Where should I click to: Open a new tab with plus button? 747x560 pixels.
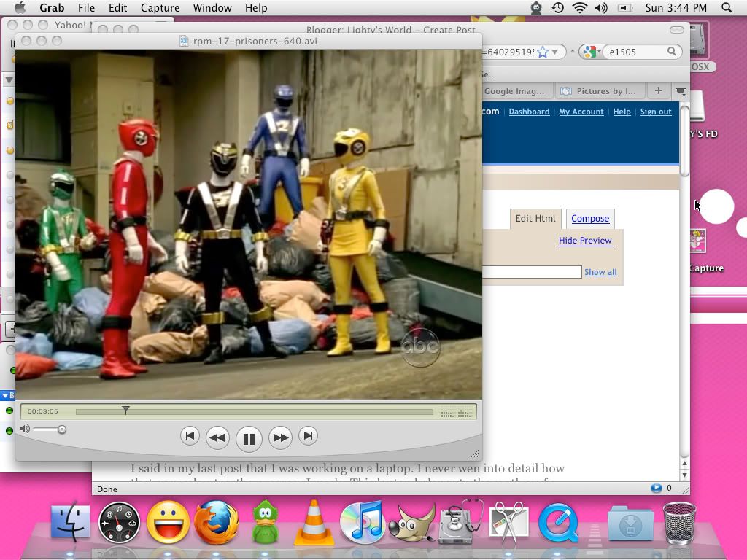659,90
